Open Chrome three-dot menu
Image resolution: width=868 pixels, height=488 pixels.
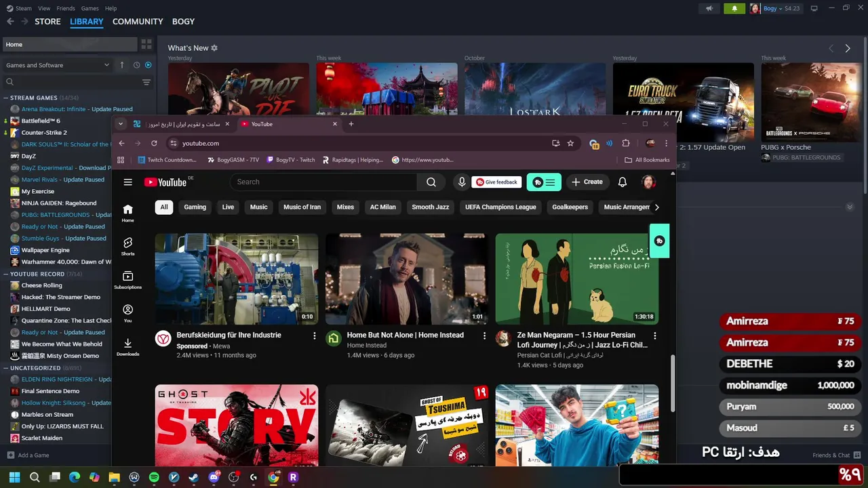pos(666,143)
